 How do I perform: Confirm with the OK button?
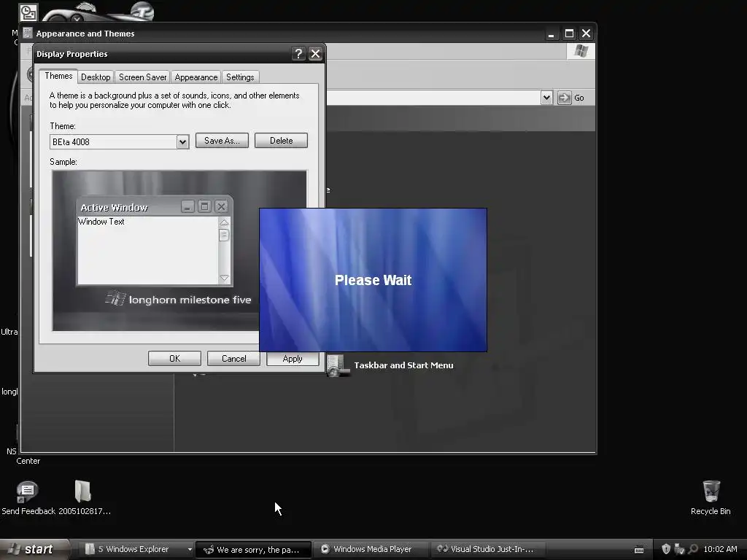coord(174,359)
